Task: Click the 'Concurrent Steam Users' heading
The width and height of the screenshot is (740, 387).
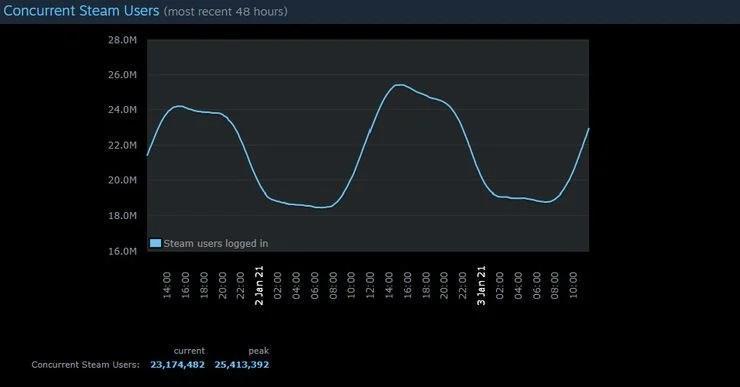Action: (x=81, y=11)
